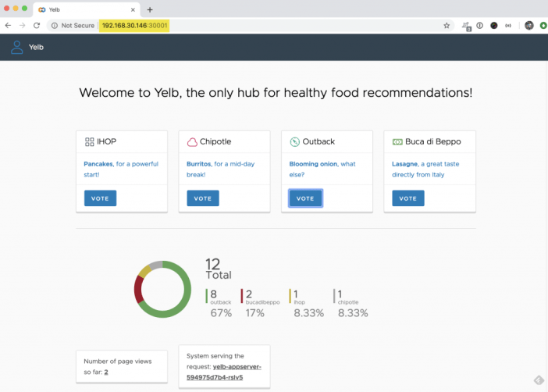The height and width of the screenshot is (392, 548).
Task: Click the address bar URL 192.168.30.146:30001
Action: [x=134, y=26]
